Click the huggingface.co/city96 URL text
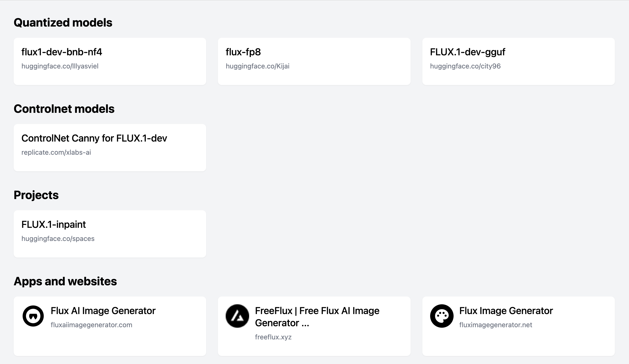Screen dimensions: 629x364 coord(465,66)
